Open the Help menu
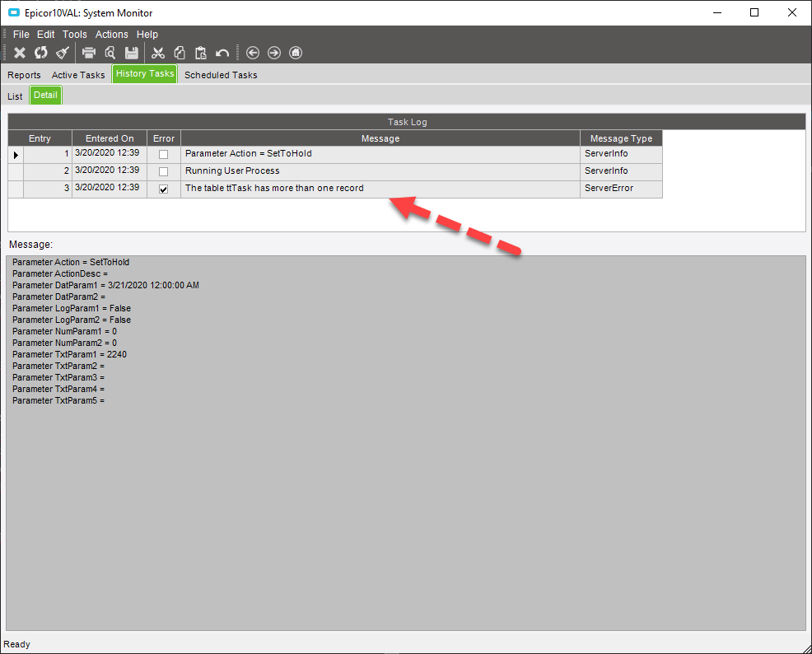The image size is (812, 654). click(x=147, y=34)
